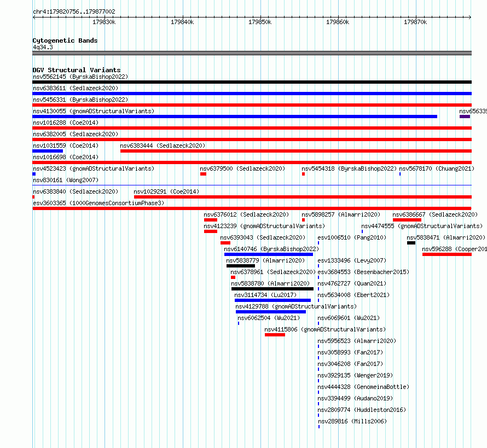Select the blue bar under nsv6140746
487x448 pixels.
coord(269,254)
